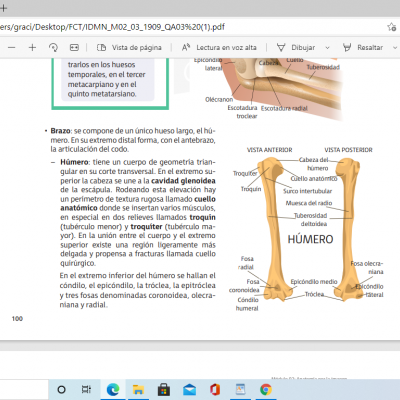Open Google Chrome from taskbar
The height and width of the screenshot is (400, 400).
266,389
